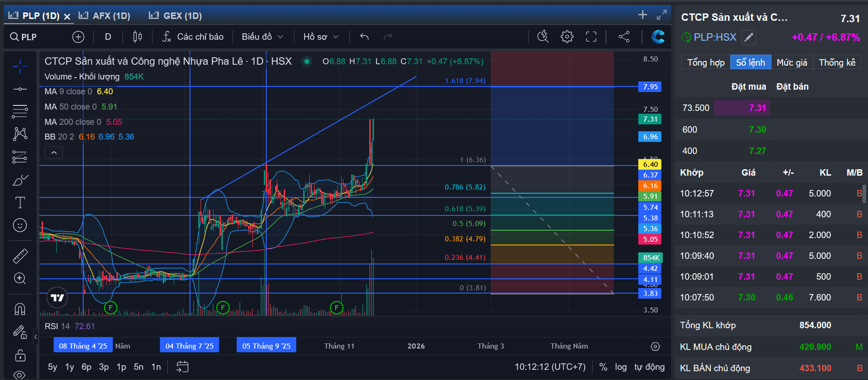Click the rightmost F marker on chart
868x380 pixels.
pyautogui.click(x=336, y=307)
